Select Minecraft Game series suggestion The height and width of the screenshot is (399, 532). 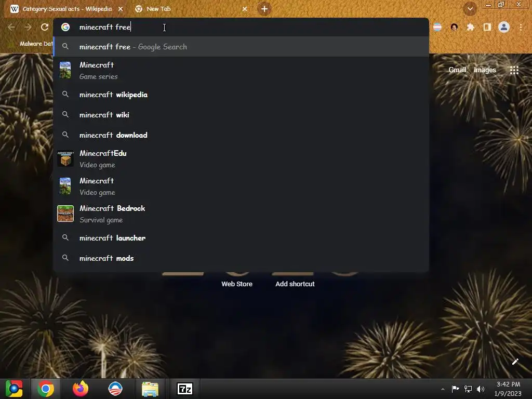(241, 71)
